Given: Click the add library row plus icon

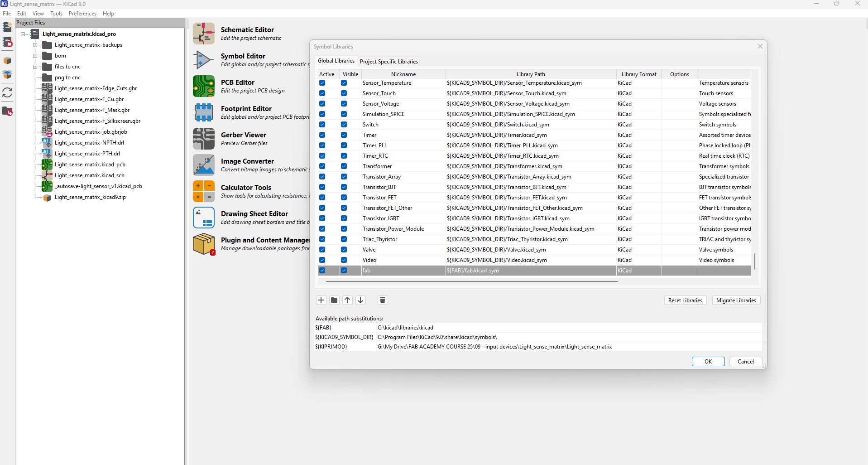Looking at the screenshot, I should [321, 300].
